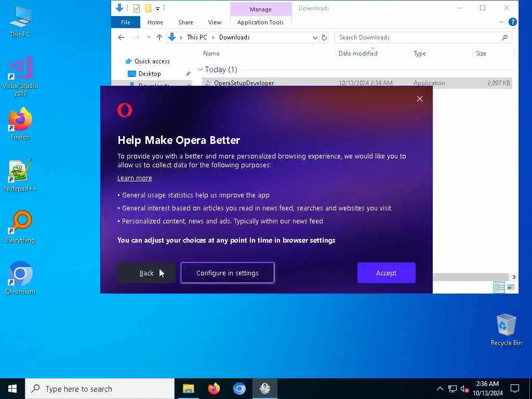The image size is (532, 399).
Task: Click This PC in address breadcrumb
Action: [197, 37]
